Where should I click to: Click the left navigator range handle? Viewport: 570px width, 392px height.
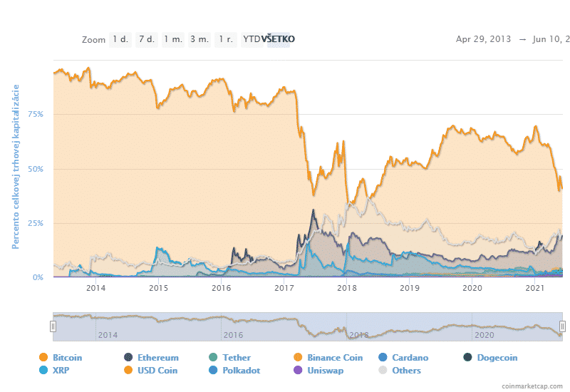point(53,326)
